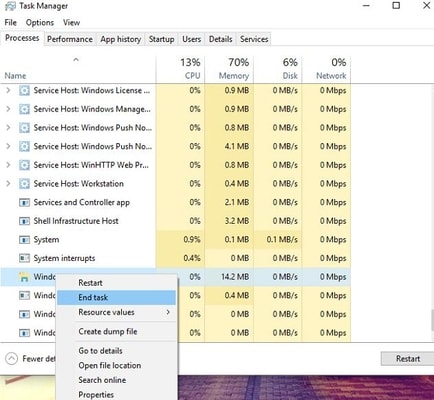
Task: Expand Service Host: WinHTTP Web Pr row
Action: pos(8,165)
